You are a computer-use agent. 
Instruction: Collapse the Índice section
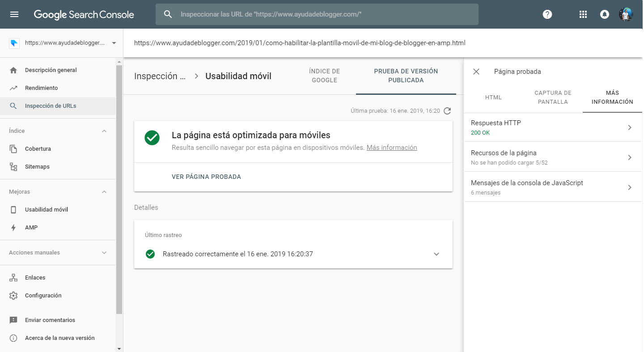point(104,131)
